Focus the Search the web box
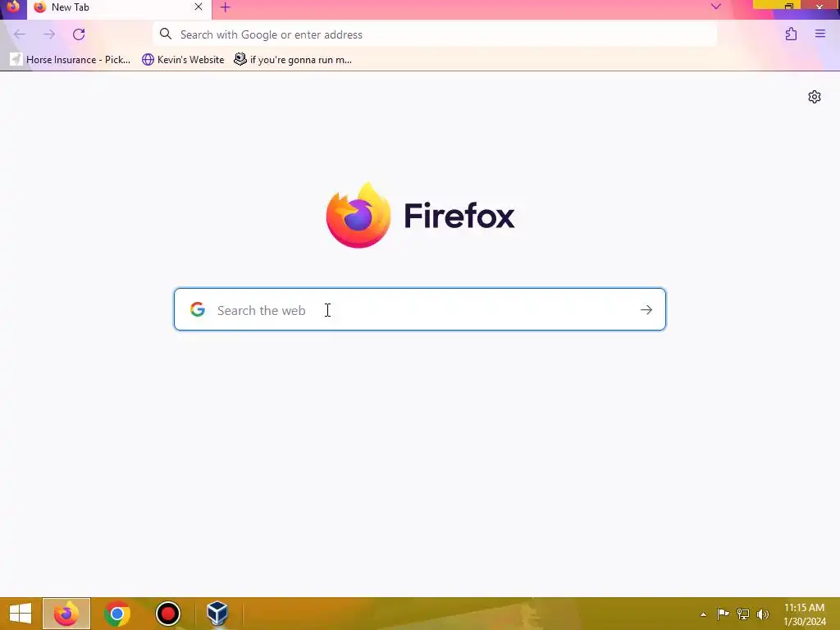Screen dimensions: 840x630 click(419, 309)
